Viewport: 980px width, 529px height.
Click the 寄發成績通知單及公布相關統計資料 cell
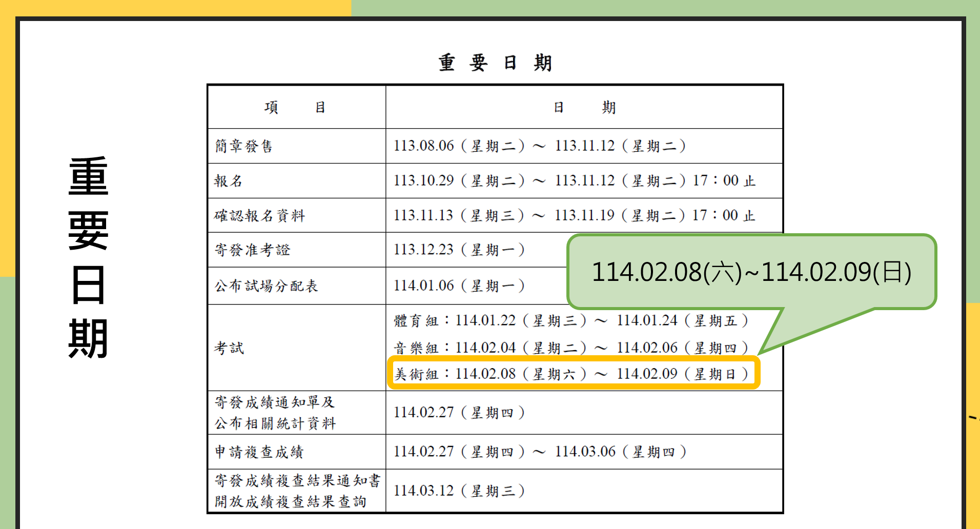[x=275, y=413]
